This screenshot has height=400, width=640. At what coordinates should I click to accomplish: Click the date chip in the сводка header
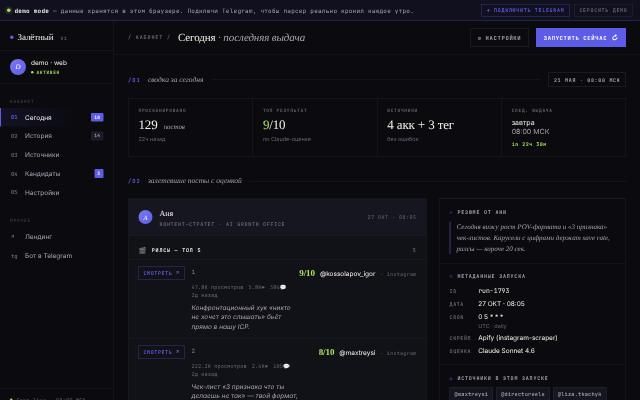pyautogui.click(x=587, y=80)
